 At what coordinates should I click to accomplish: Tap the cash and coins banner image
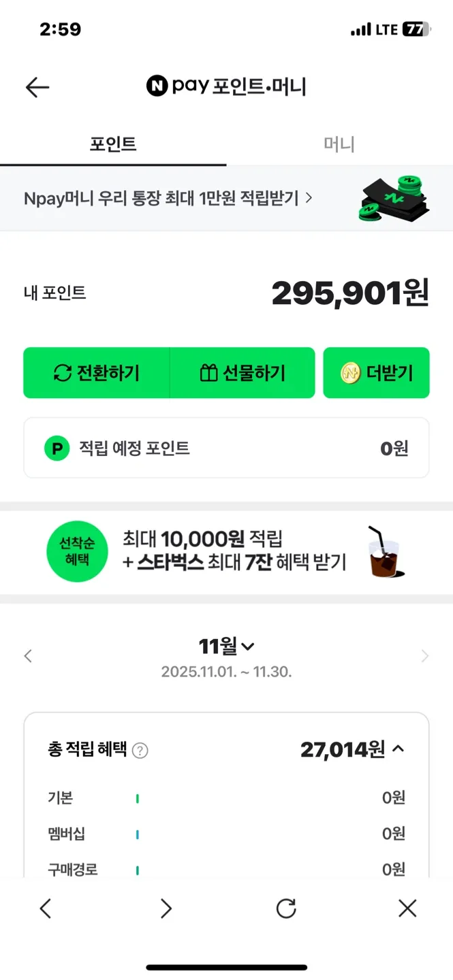394,198
